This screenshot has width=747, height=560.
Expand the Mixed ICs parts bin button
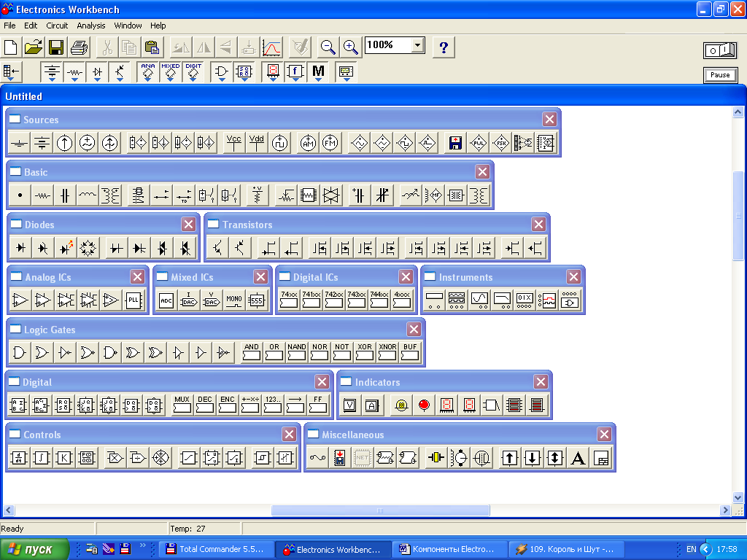point(171,72)
